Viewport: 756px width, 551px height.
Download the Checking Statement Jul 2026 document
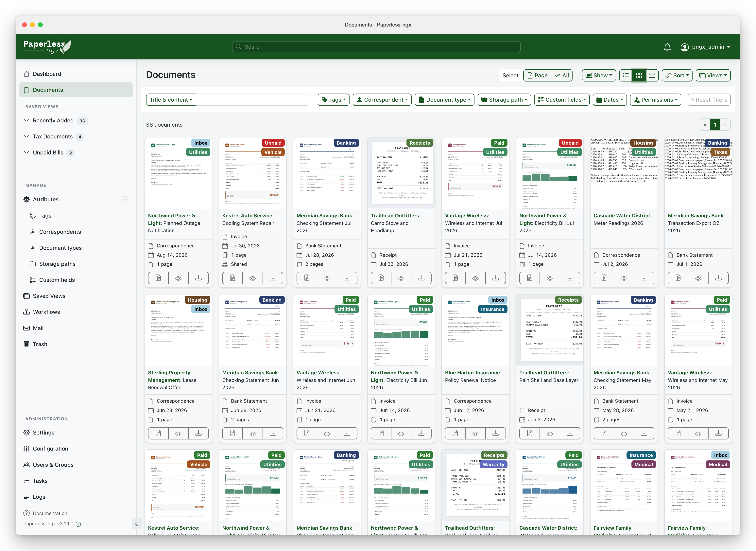347,278
